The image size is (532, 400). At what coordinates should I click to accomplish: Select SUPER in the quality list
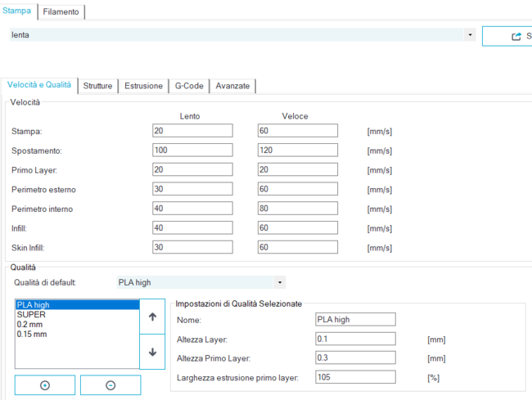coord(31,315)
